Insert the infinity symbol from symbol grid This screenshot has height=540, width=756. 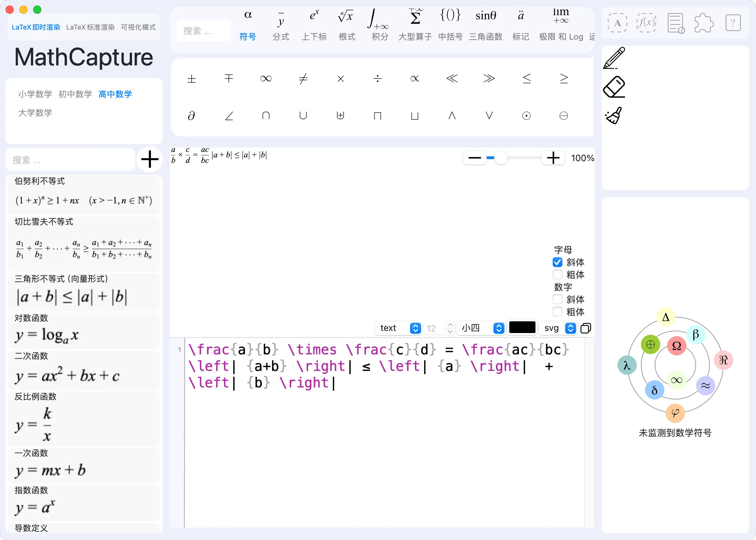266,79
